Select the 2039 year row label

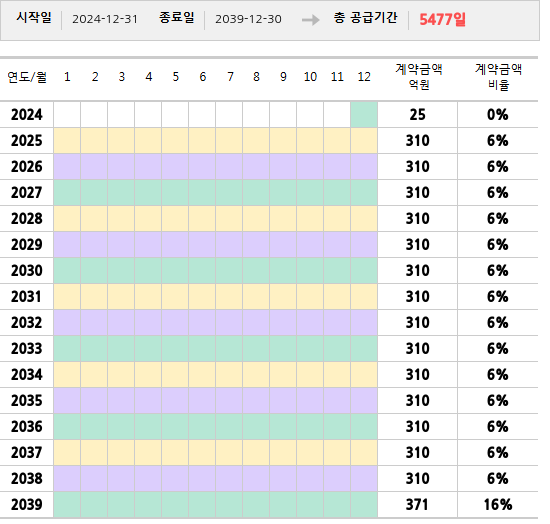[27, 504]
